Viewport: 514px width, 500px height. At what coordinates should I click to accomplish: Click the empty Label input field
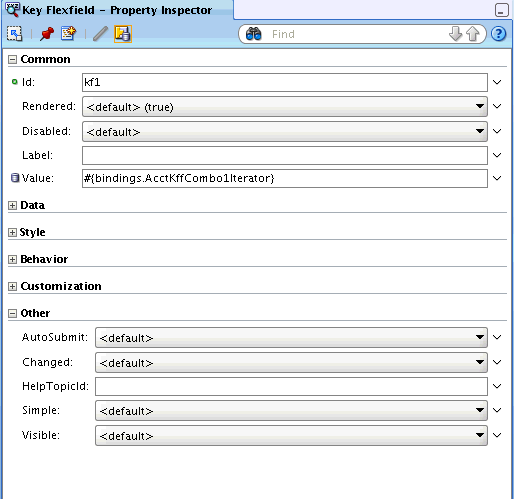click(x=285, y=155)
